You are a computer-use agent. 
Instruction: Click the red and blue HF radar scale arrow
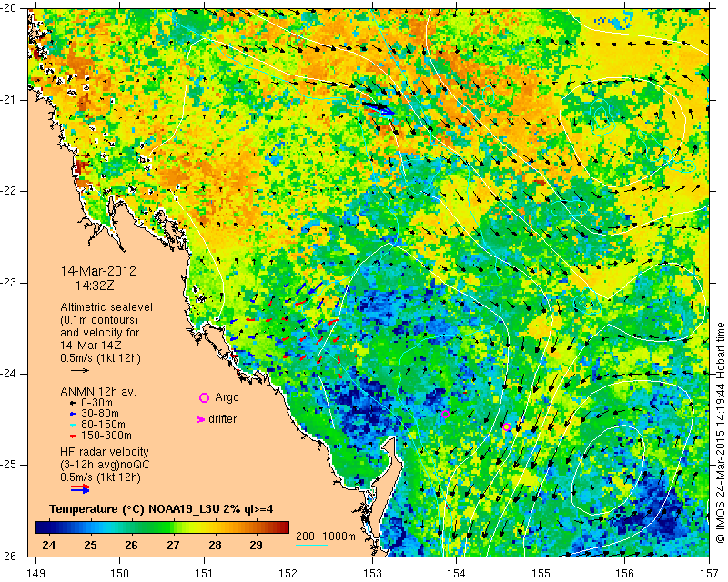click(x=80, y=488)
